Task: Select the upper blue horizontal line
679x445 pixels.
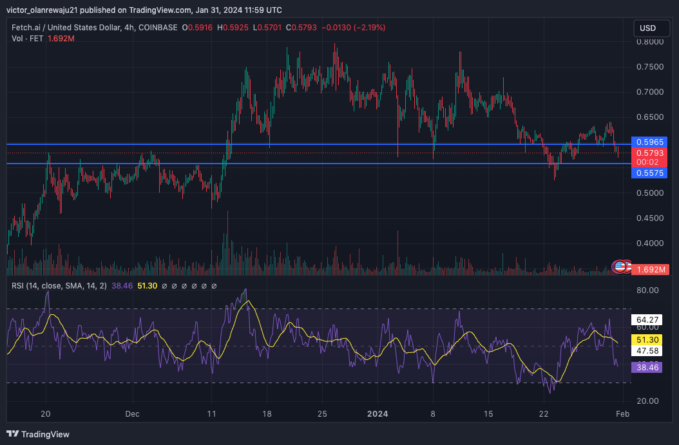Action: pyautogui.click(x=300, y=144)
